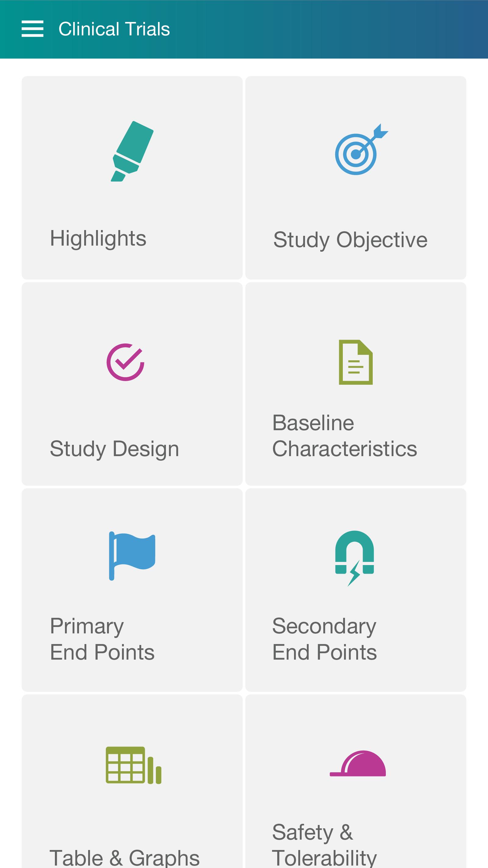Select the Study Objective label
The image size is (488, 868).
(350, 240)
